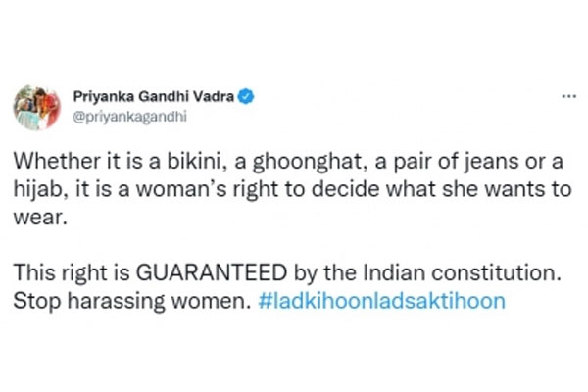Open the tweet's more options menu
The width and height of the screenshot is (588, 392).
click(x=567, y=98)
